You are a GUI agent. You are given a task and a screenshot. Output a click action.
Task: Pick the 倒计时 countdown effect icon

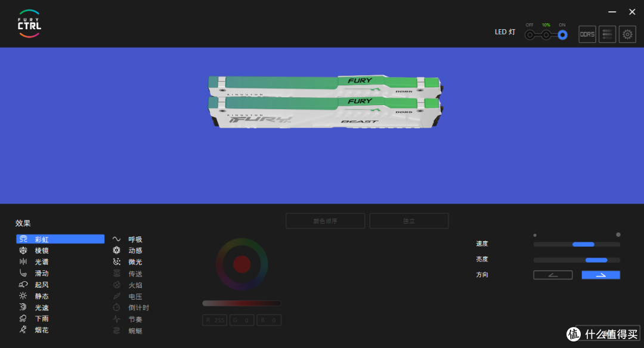click(117, 307)
